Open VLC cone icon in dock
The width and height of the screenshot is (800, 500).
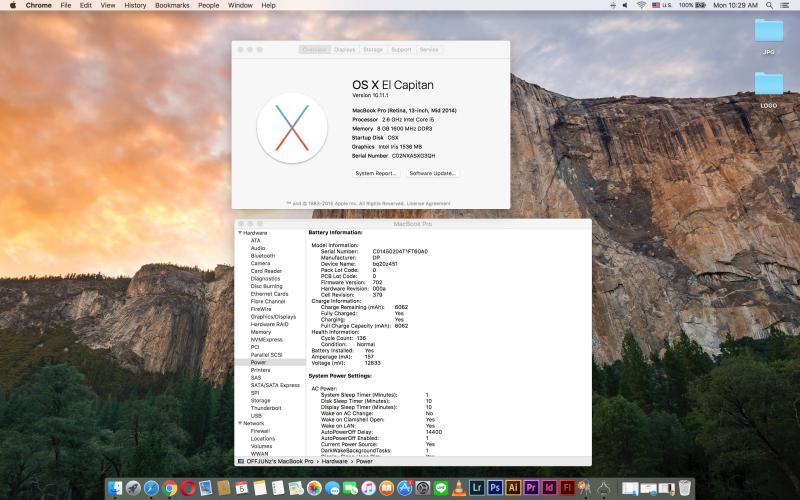pyautogui.click(x=459, y=488)
